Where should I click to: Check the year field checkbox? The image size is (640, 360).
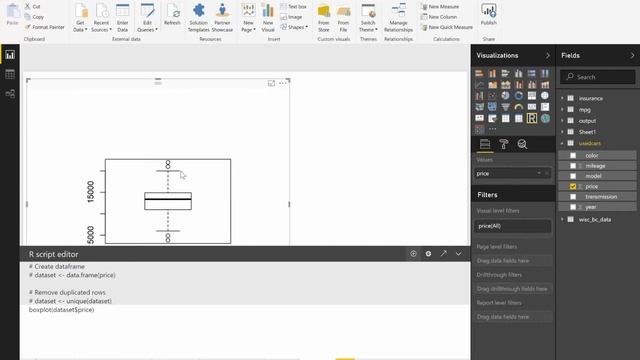click(573, 207)
